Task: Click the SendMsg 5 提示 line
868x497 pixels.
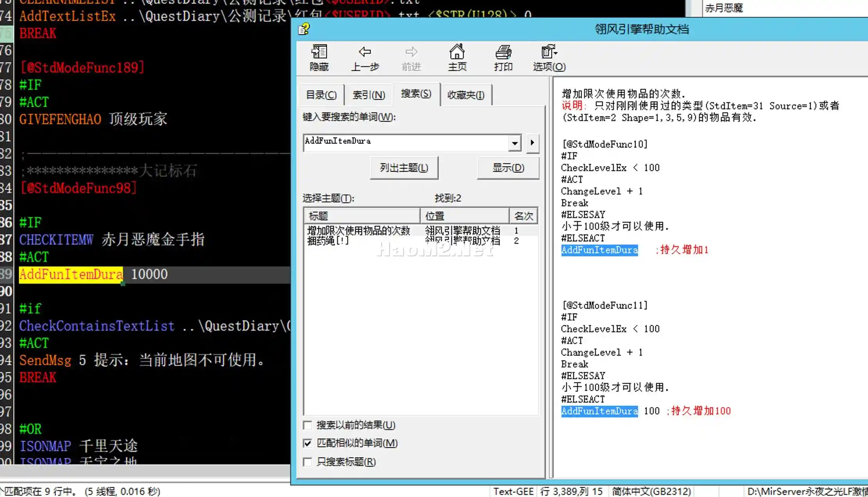Action: point(142,360)
